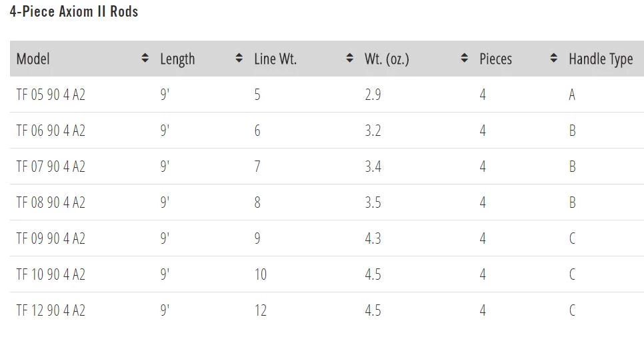Click the 4-Piece Axiom II Rods heading
This screenshot has width=644, height=343.
click(x=74, y=11)
